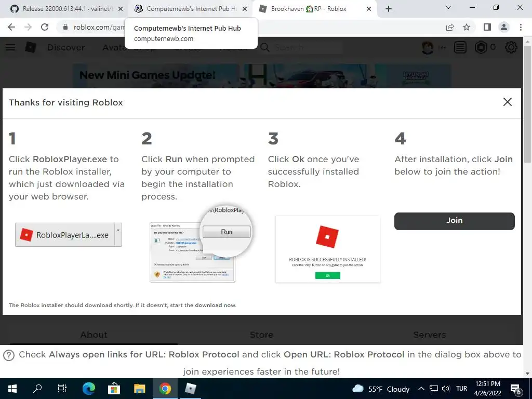
Task: Open the volume tray icon
Action: coord(446,389)
